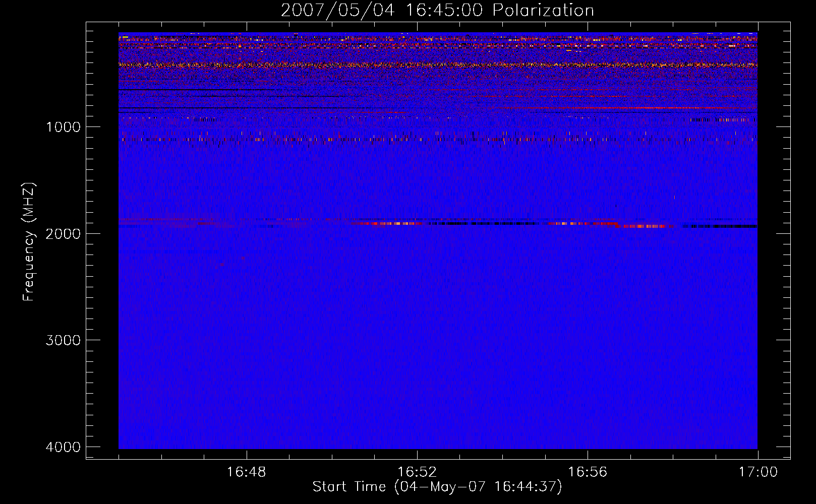
Task: Click the 3000 frequency tick label
Action: pos(63,340)
